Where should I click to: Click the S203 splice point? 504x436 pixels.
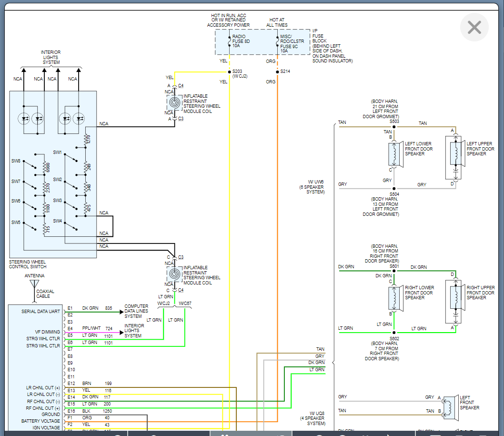pyautogui.click(x=230, y=72)
